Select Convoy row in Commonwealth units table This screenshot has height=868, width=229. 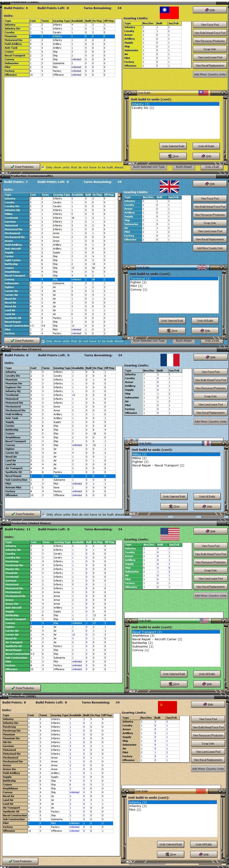pos(59,279)
